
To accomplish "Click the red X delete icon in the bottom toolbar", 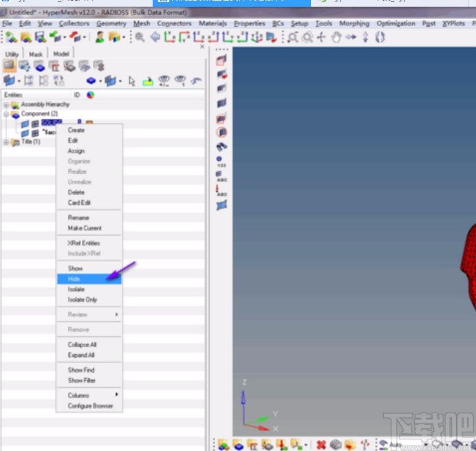I will 321,445.
